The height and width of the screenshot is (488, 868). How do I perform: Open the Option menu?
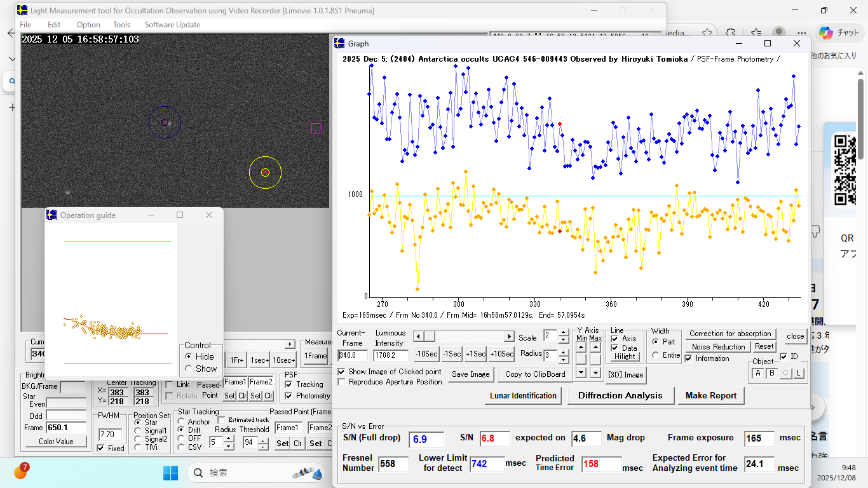click(x=88, y=25)
